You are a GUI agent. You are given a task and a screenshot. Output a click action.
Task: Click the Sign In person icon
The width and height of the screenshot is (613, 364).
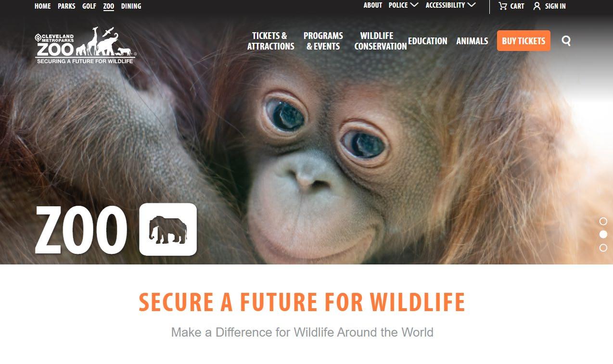537,6
